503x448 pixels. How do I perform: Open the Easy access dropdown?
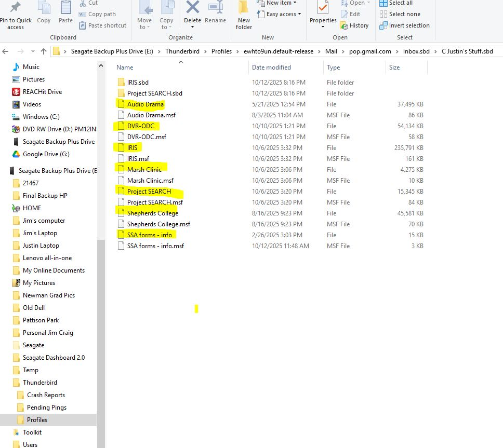click(279, 14)
